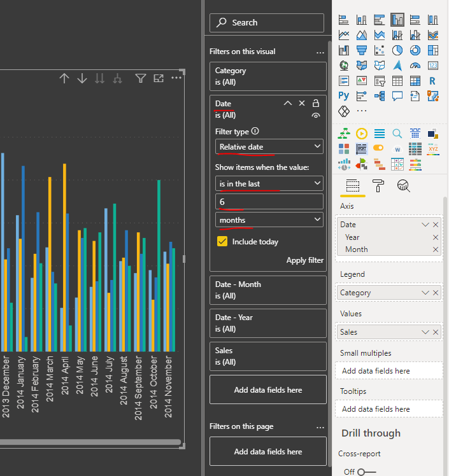Hide the Date filter using eye icon

(x=316, y=115)
